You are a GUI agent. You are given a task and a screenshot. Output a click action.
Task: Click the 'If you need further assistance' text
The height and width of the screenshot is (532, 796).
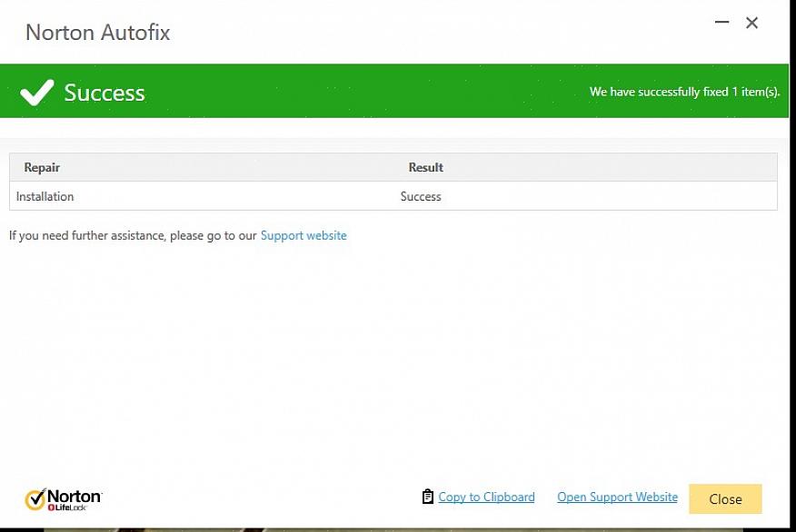(x=133, y=235)
